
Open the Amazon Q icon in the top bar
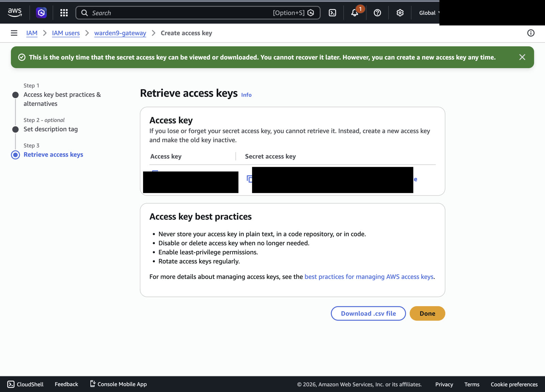click(x=41, y=13)
